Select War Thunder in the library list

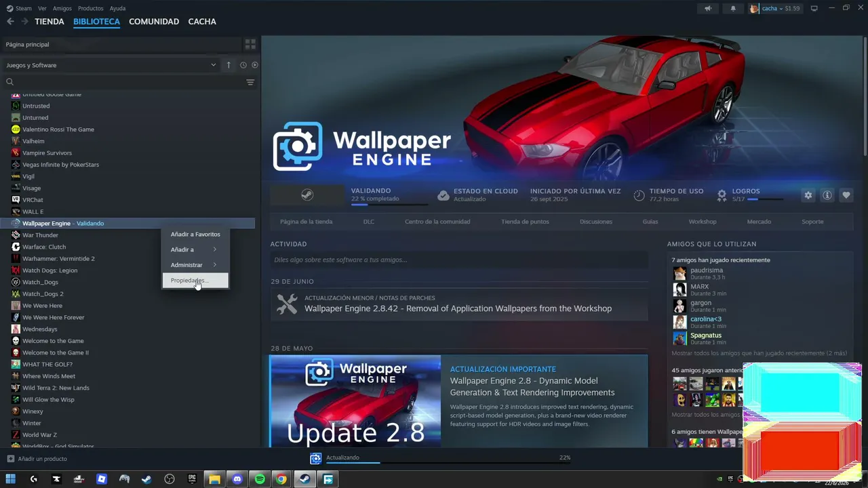click(x=40, y=235)
